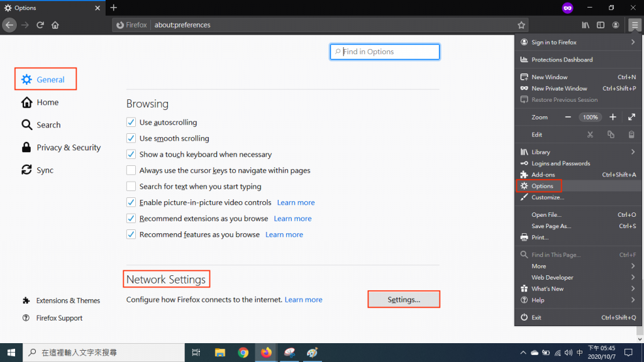Viewport: 644px width, 362px height.
Task: Uncheck Recommend features as you browse
Action: pos(131,234)
